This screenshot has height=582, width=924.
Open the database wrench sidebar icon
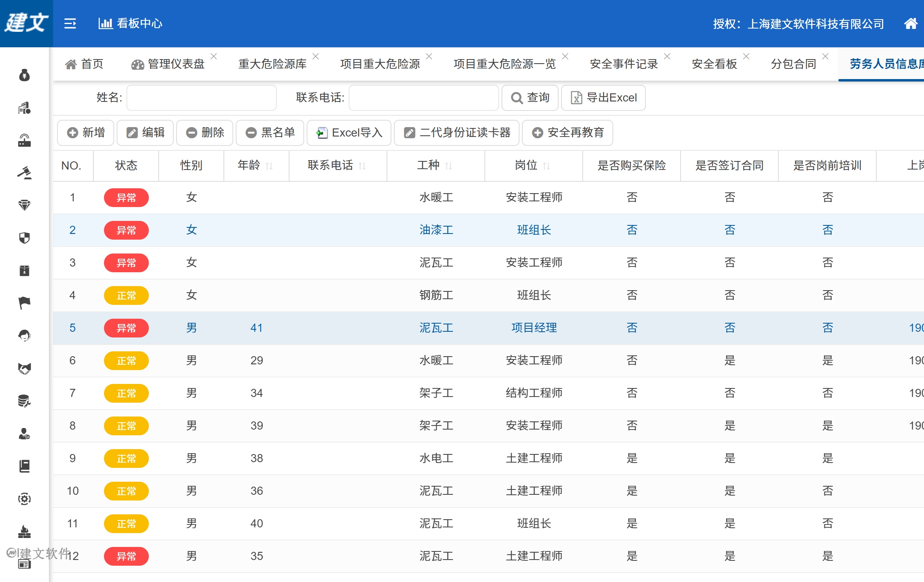coord(24,401)
